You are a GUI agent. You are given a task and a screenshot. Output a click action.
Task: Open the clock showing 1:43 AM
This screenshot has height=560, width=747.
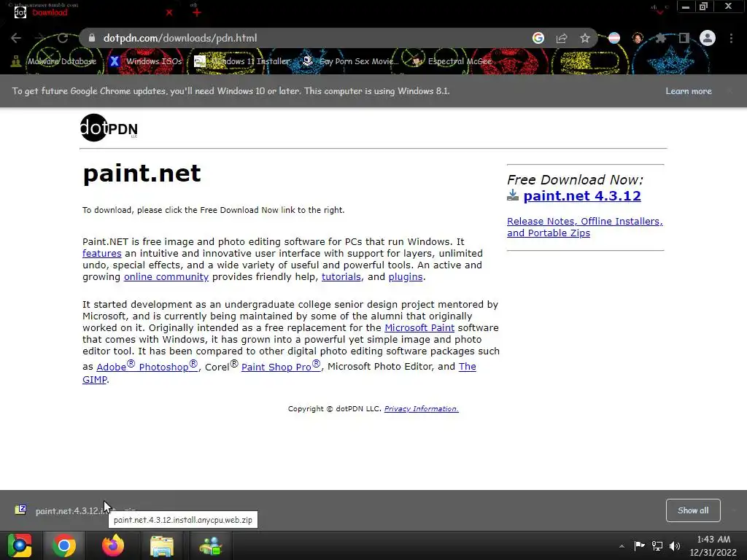pos(713,545)
